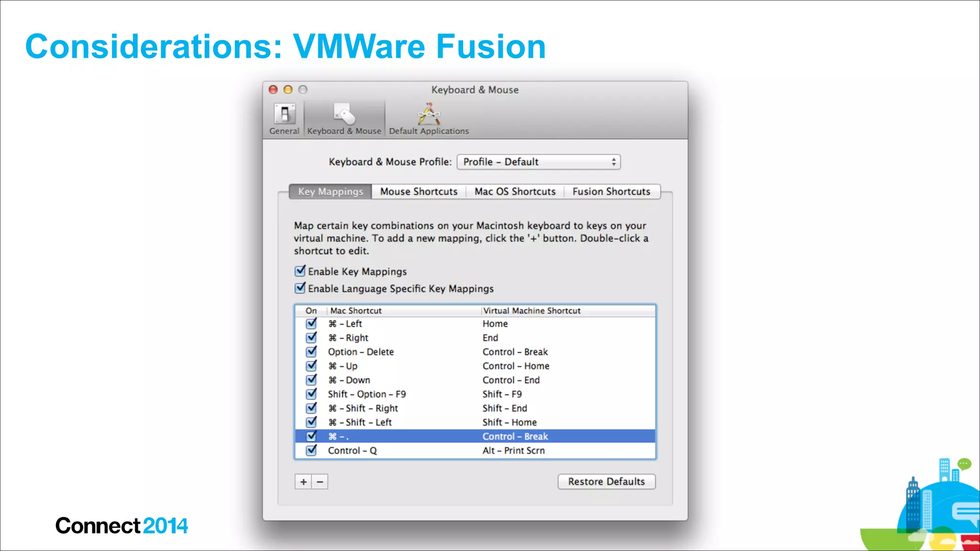Image resolution: width=980 pixels, height=551 pixels.
Task: Uncheck the ⌘ – Shift – Left checkbox
Action: tap(311, 422)
